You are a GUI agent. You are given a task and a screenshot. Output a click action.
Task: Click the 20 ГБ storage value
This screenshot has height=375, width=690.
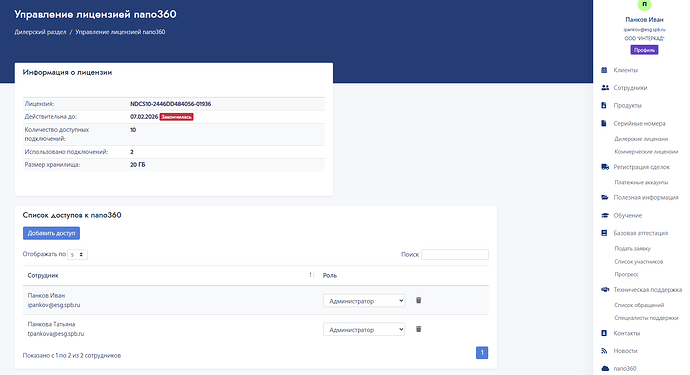point(137,165)
